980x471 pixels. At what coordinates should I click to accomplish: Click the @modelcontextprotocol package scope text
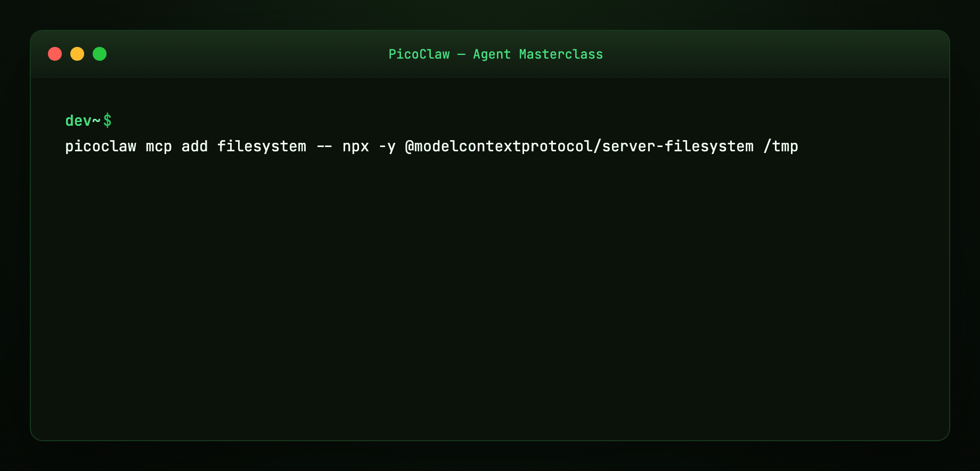(499, 147)
